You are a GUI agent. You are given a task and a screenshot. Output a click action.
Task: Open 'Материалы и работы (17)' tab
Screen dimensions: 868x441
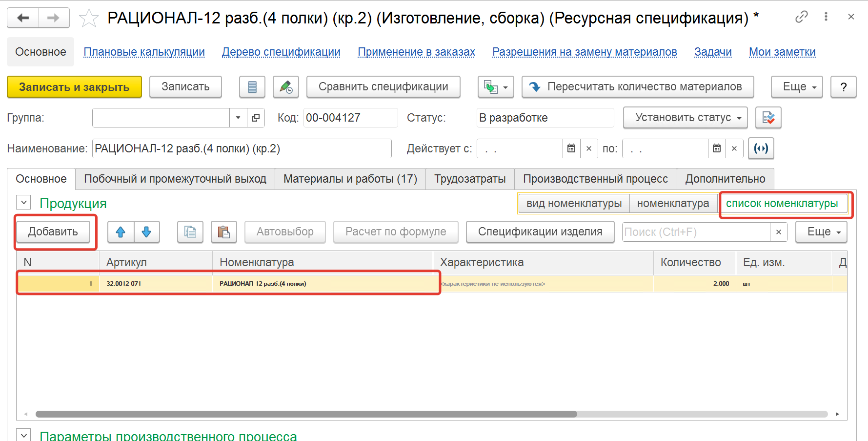tap(350, 179)
